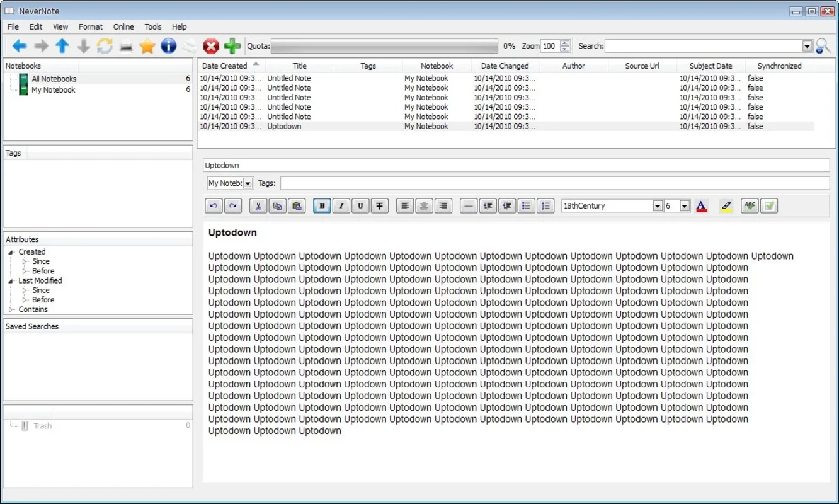Image resolution: width=839 pixels, height=504 pixels.
Task: Delete note with the red X icon
Action: 211,45
